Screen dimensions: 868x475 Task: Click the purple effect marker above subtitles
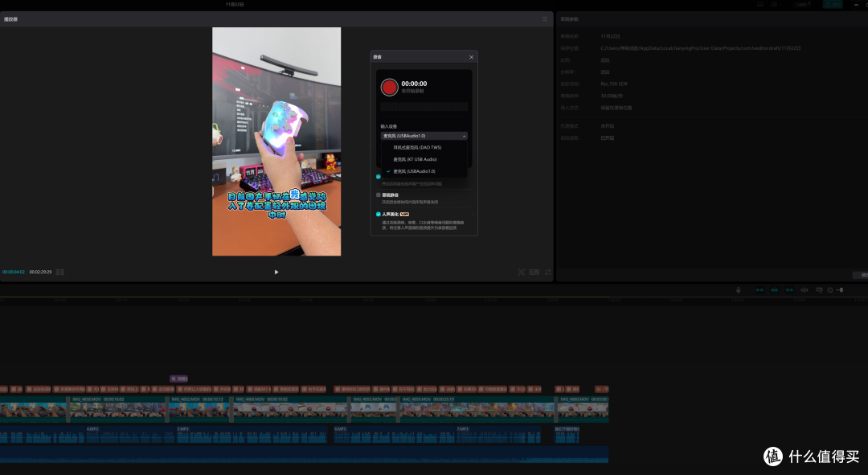(x=178, y=379)
